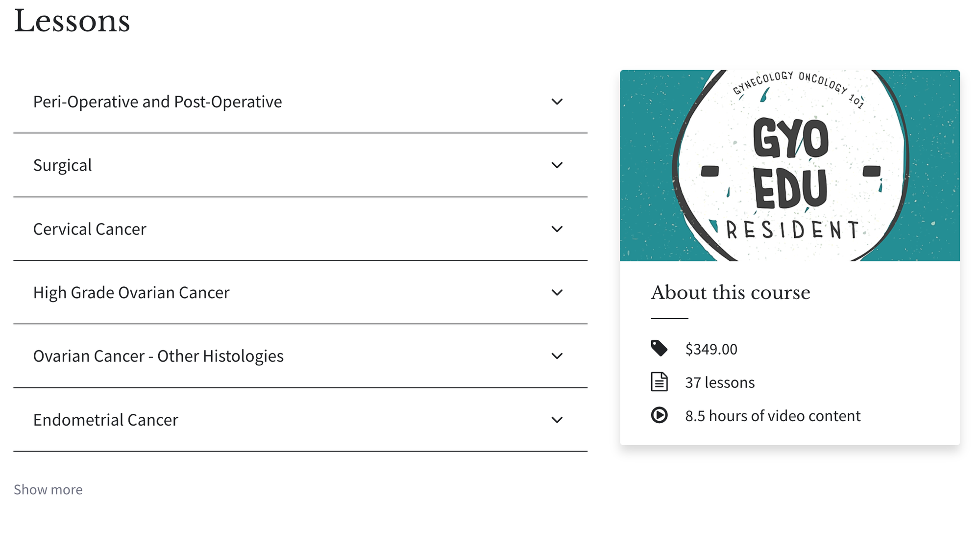
Task: Open High Grade Ovarian Cancer heading
Action: point(131,293)
